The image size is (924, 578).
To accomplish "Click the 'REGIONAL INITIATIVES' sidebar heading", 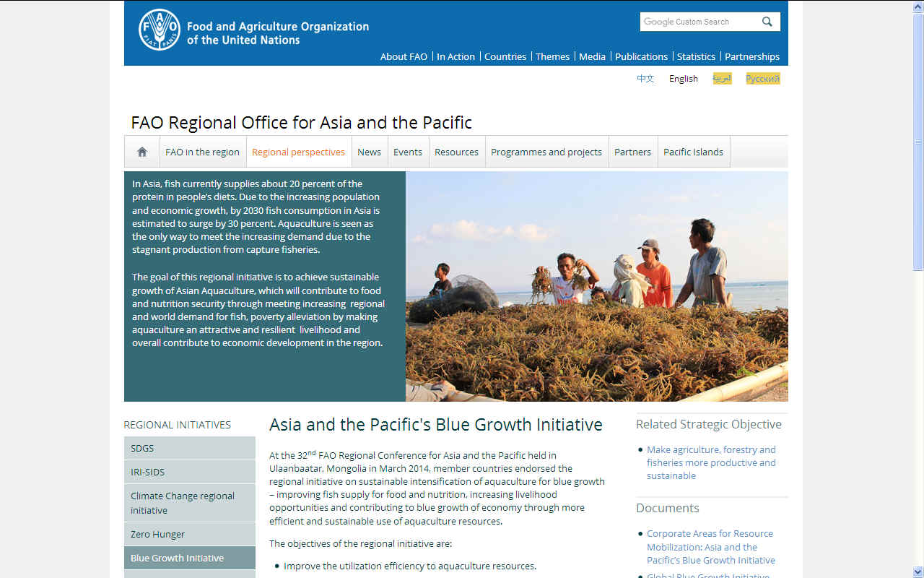I will 178,425.
